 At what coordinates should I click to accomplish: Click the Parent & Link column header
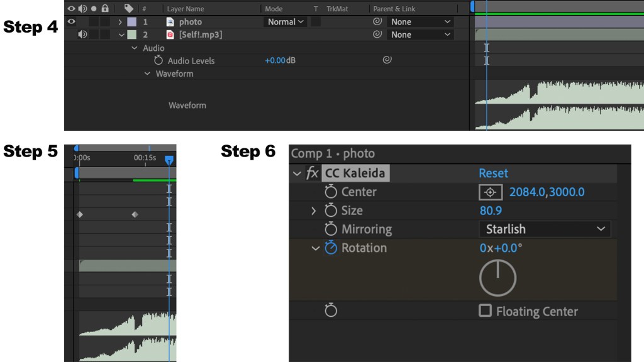(x=395, y=9)
